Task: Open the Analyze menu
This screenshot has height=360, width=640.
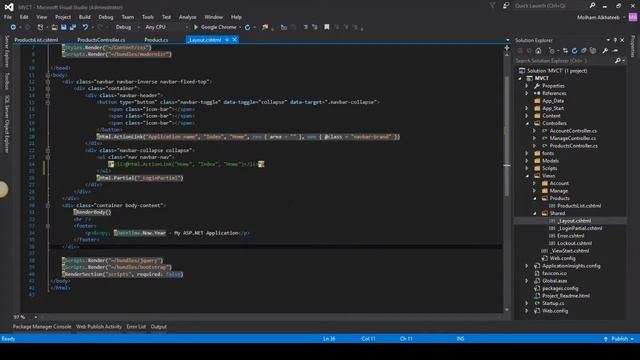Action: click(187, 17)
